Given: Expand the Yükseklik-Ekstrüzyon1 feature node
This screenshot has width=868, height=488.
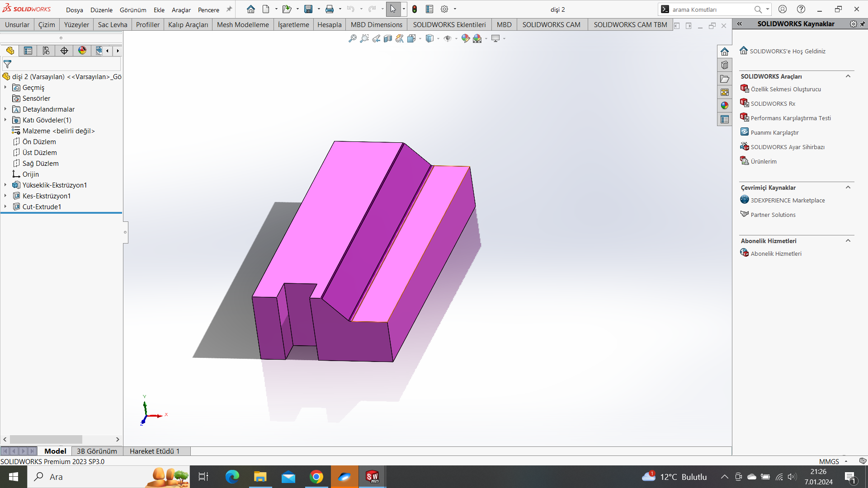Looking at the screenshot, I should (x=5, y=185).
